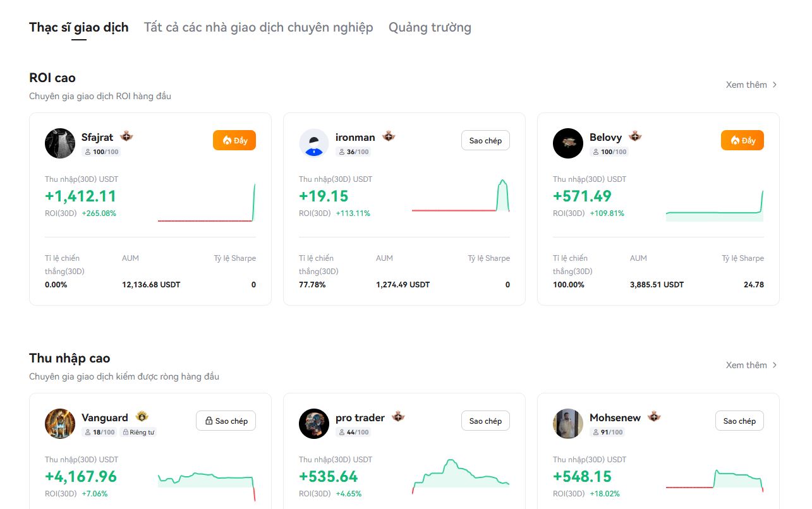Click pro trader's income trend chart
Image resolution: width=812 pixels, height=509 pixels.
tap(461, 476)
